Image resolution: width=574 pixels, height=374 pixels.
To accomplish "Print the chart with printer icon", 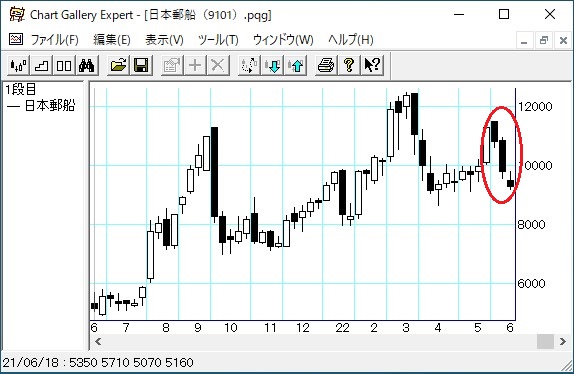I will point(326,66).
